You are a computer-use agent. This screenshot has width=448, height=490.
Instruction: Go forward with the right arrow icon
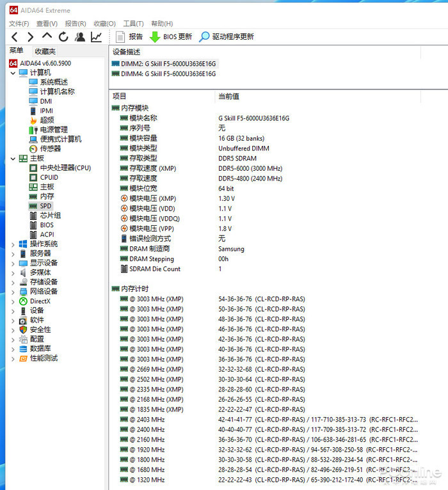31,37
